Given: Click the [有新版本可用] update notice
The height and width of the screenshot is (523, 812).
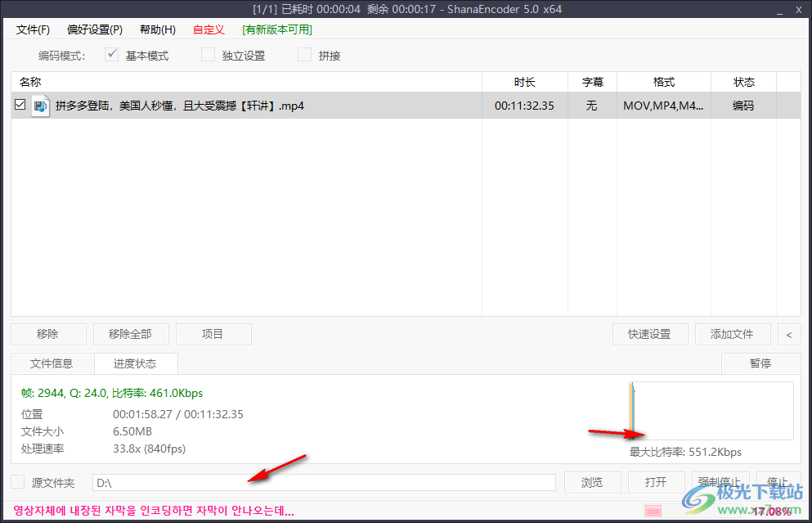Looking at the screenshot, I should [277, 30].
